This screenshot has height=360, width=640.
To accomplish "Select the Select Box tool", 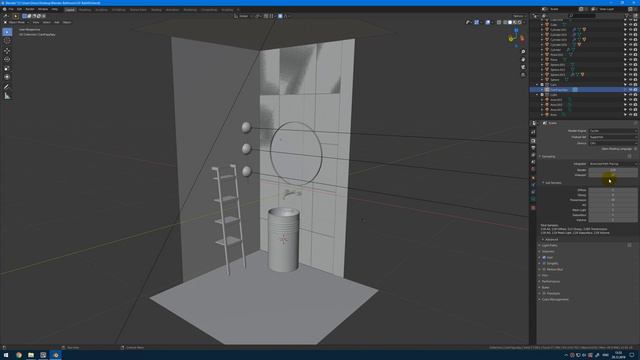I will (x=7, y=32).
